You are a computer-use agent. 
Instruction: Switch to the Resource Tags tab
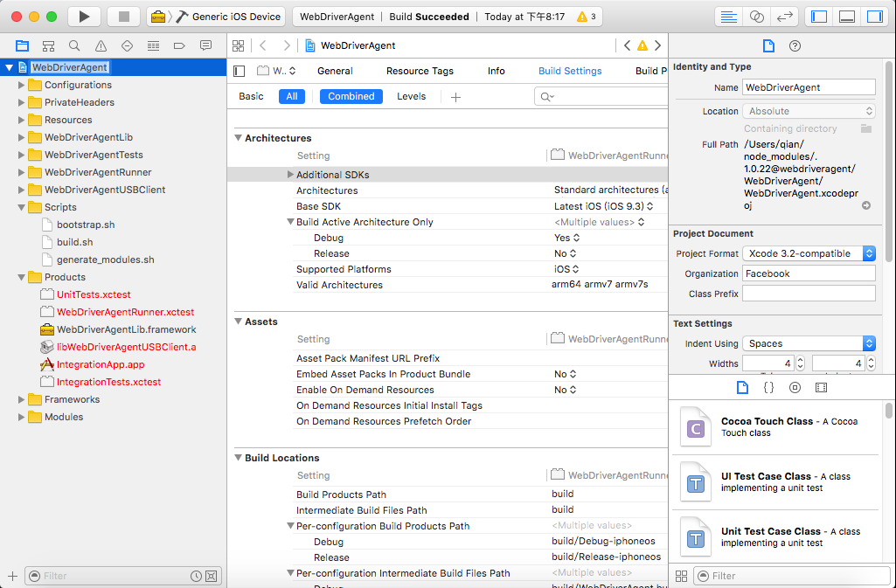pyautogui.click(x=420, y=71)
